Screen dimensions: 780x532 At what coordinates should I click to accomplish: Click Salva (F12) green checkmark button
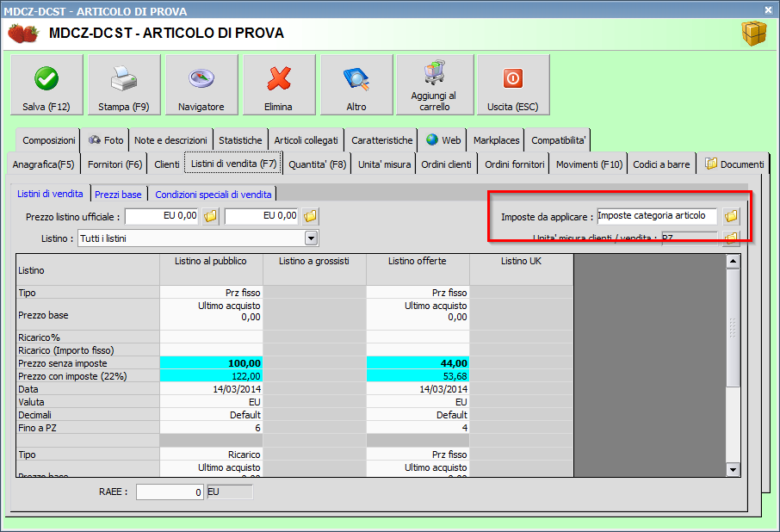(x=46, y=85)
